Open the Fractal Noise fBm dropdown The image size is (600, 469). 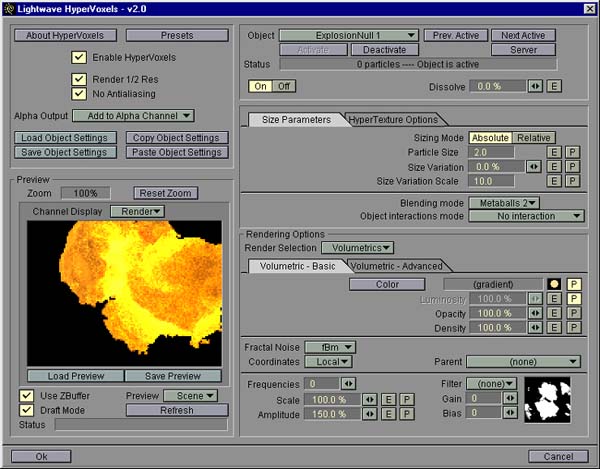click(x=330, y=347)
